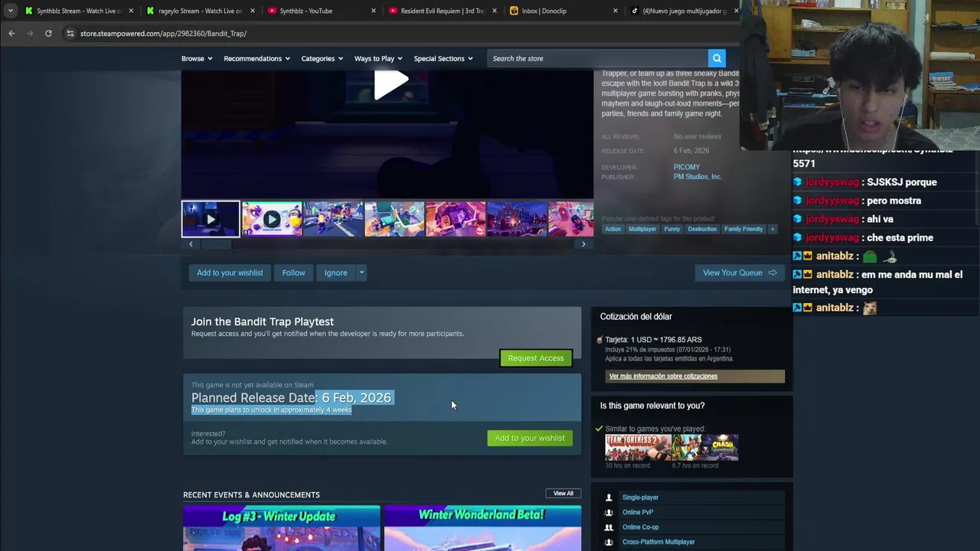The height and width of the screenshot is (551, 980).
Task: Click the Cross-Platform Multiplayer icon
Action: [609, 542]
